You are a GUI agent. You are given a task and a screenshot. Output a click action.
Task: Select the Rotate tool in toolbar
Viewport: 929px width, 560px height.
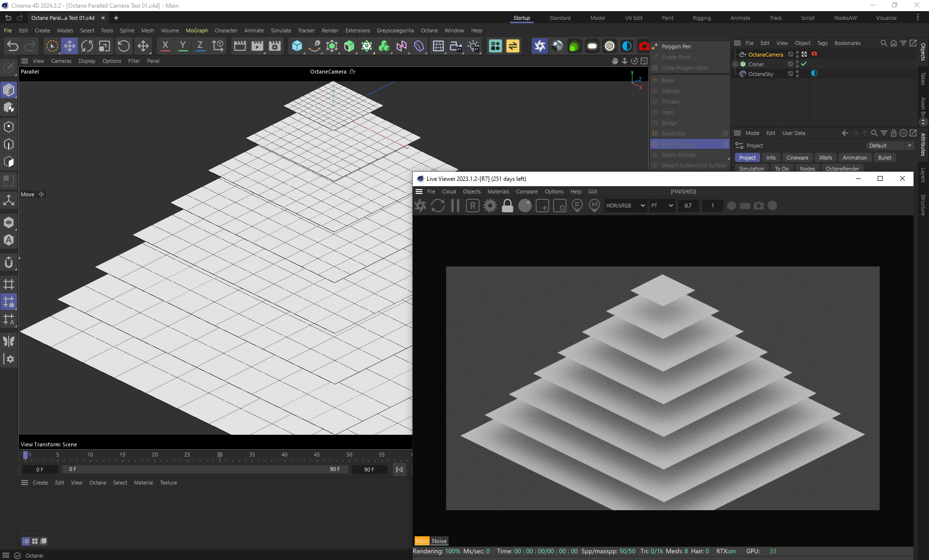87,46
